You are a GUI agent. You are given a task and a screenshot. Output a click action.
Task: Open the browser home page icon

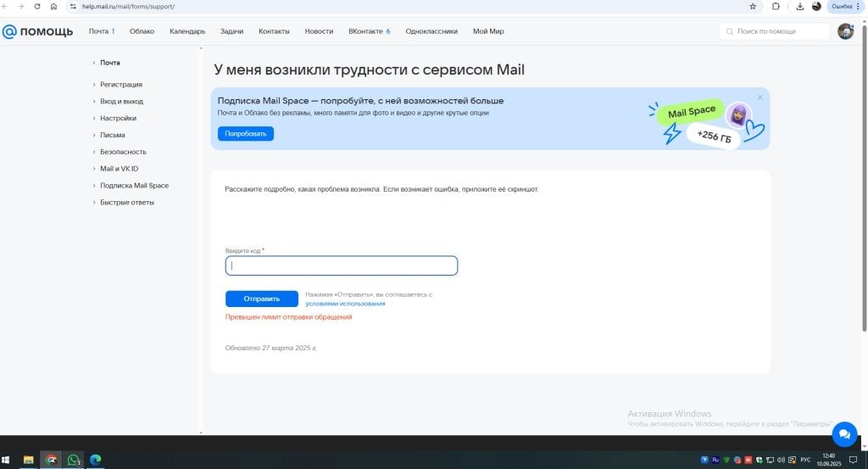(x=53, y=6)
